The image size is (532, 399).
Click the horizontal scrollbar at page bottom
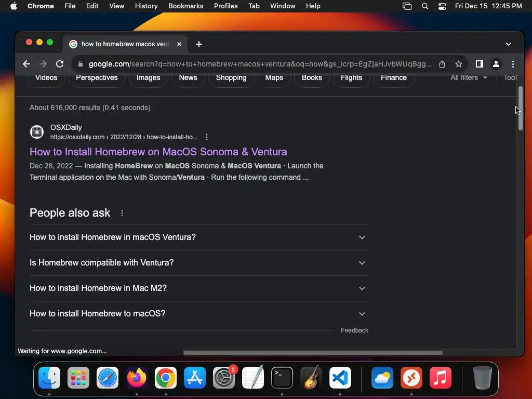click(x=313, y=353)
